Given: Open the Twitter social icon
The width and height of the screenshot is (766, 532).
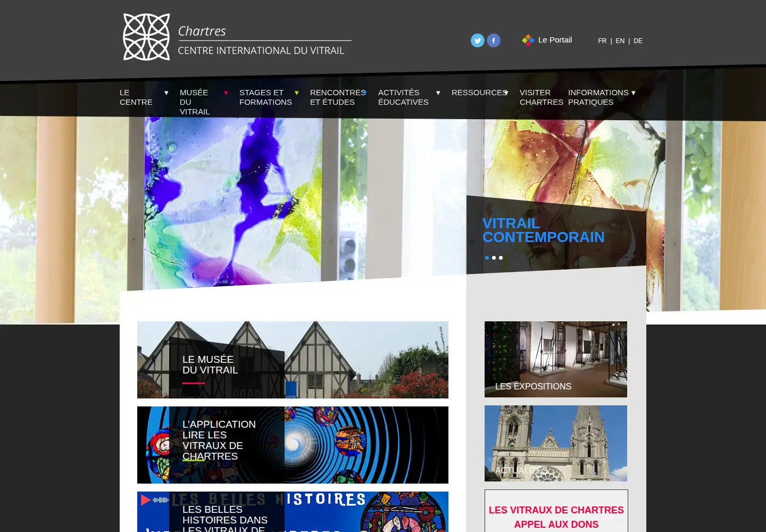Looking at the screenshot, I should (x=478, y=40).
